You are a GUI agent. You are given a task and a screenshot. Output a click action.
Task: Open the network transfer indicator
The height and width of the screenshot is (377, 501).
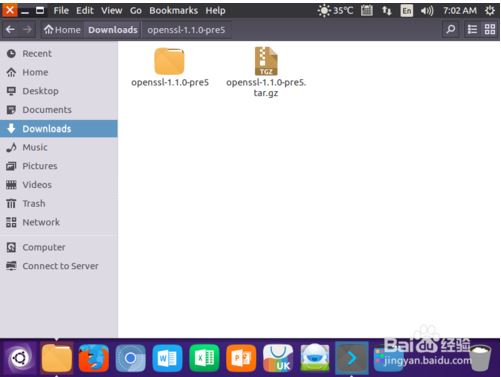point(387,11)
